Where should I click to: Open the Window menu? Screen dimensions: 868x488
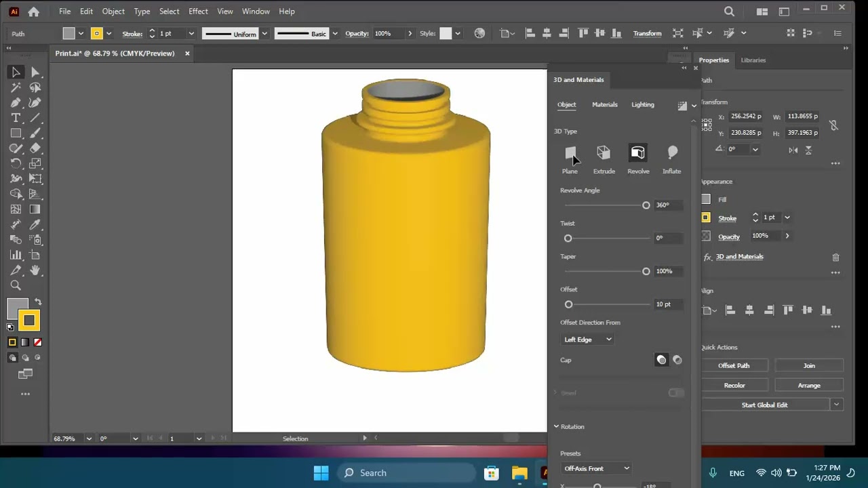point(256,12)
